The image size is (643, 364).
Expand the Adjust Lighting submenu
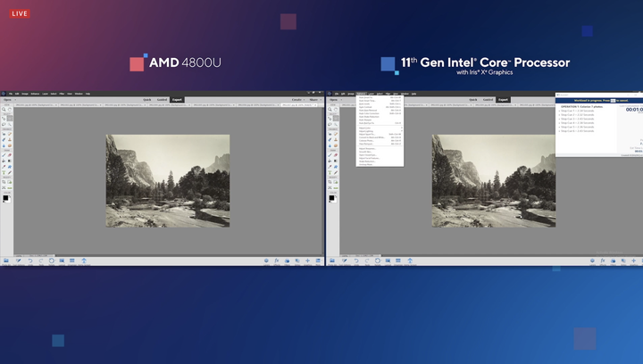pos(380,131)
